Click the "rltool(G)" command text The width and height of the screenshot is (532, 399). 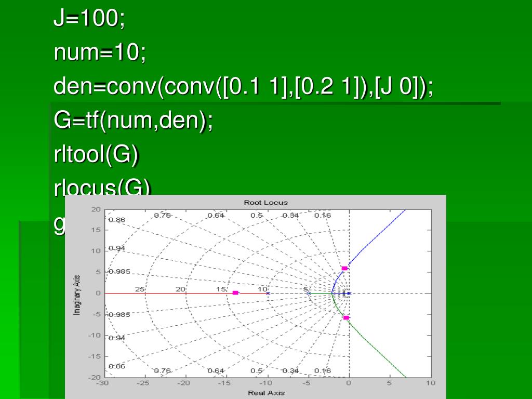pyautogui.click(x=96, y=154)
